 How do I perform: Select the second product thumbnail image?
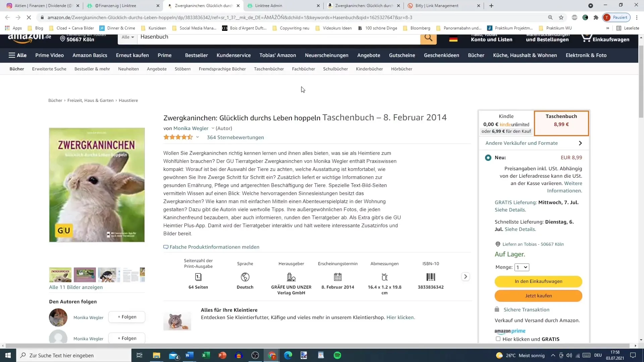[x=85, y=275]
